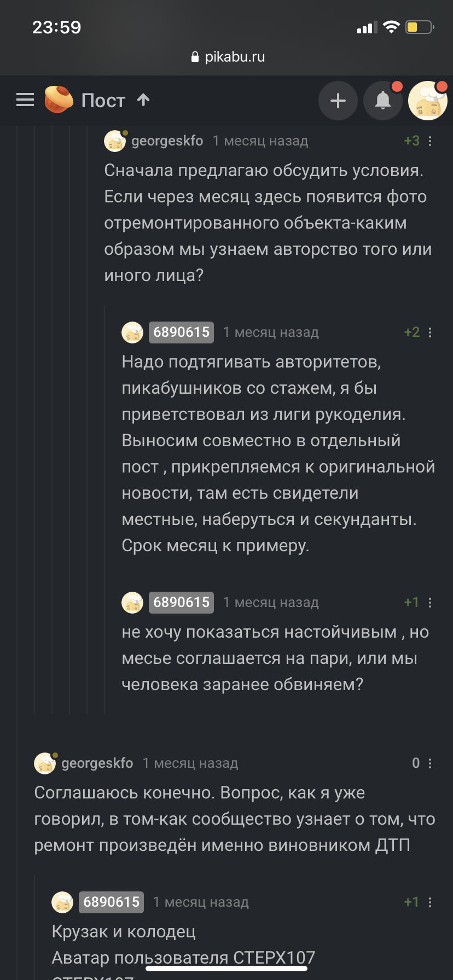Tap the +3 rating on georgeskfo's comment
The image size is (453, 980).
coord(411,141)
